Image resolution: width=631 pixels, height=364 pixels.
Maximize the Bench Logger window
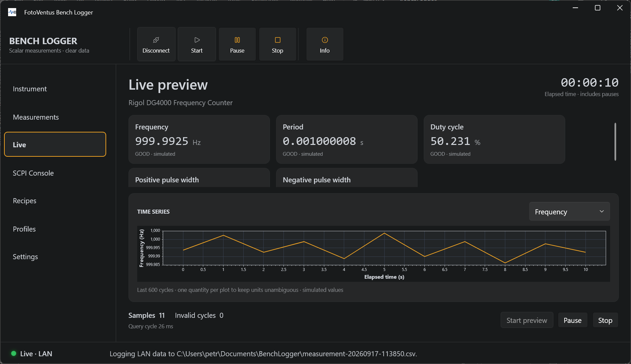[x=598, y=8]
